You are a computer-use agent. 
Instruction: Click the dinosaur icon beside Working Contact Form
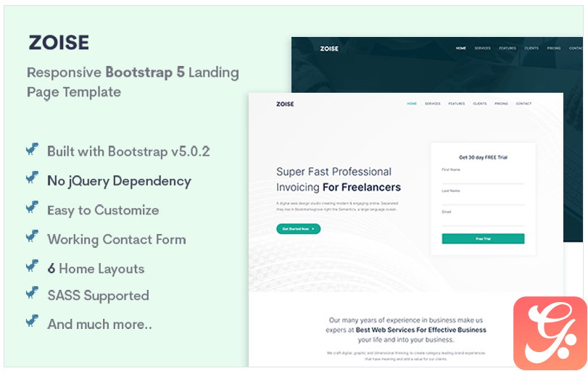point(32,236)
